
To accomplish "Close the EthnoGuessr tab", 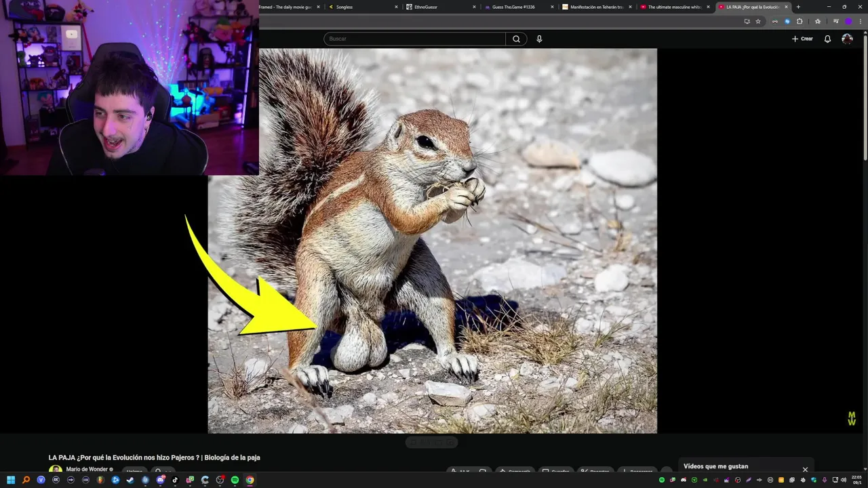I will click(475, 7).
